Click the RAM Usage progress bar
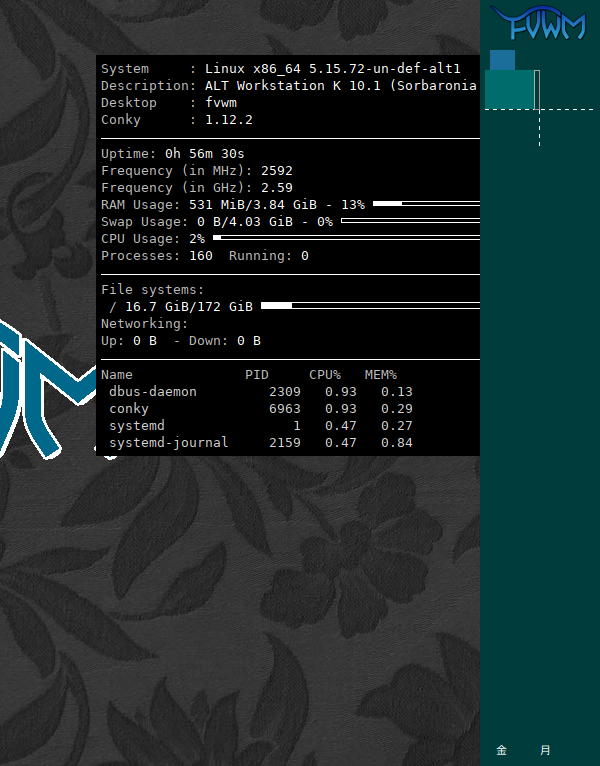 pos(426,203)
